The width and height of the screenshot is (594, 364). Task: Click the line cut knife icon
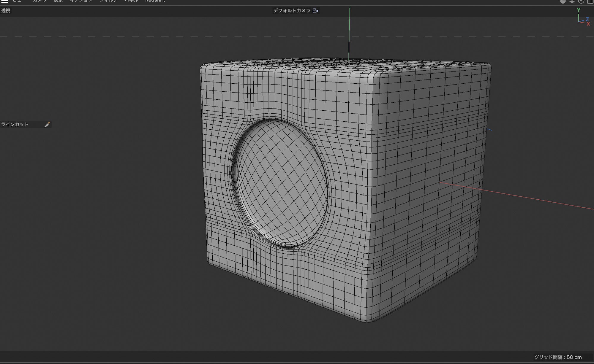pos(47,125)
